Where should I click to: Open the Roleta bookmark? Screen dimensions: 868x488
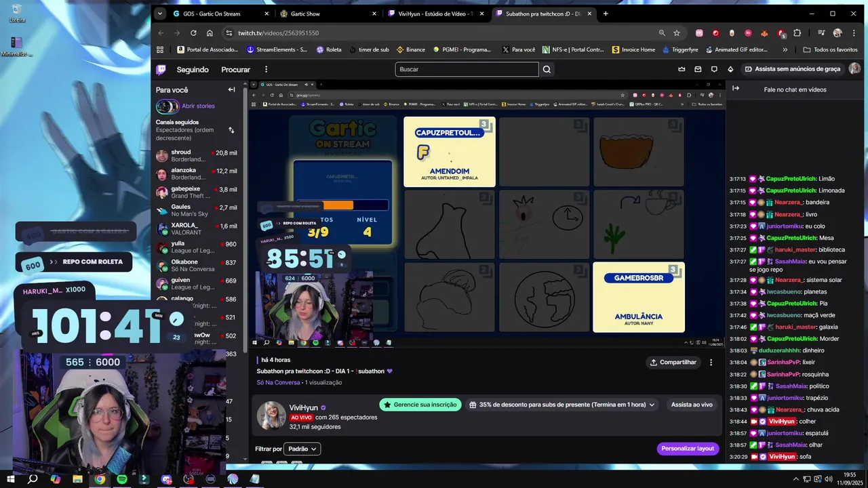[330, 49]
